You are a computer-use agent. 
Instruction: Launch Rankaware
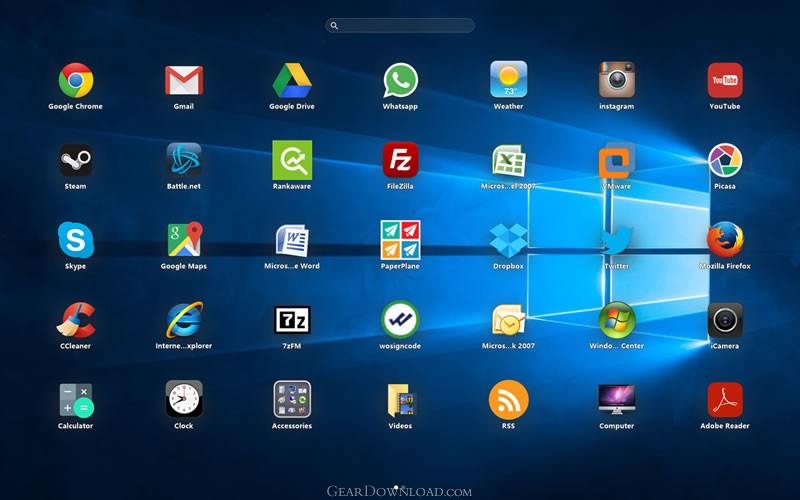[x=292, y=160]
